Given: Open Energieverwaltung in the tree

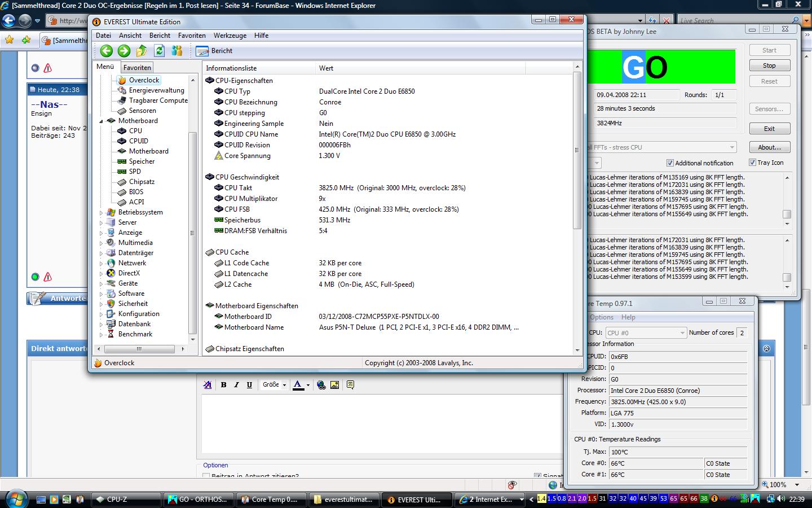Looking at the screenshot, I should point(156,90).
